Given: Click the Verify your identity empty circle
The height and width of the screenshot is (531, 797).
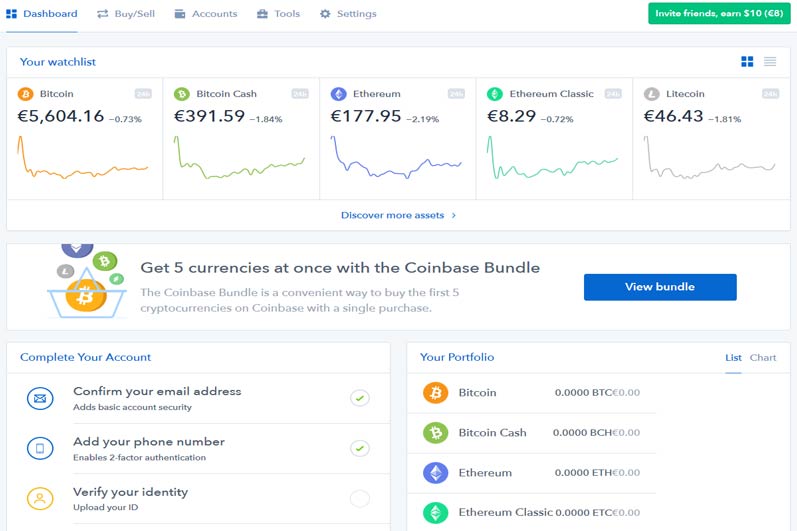Looking at the screenshot, I should (x=360, y=498).
